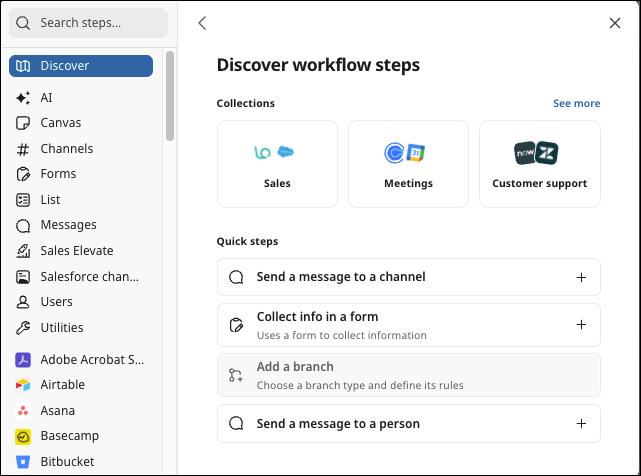Viewport: 641px width, 476px height.
Task: Select the Discover book icon
Action: coord(23,66)
